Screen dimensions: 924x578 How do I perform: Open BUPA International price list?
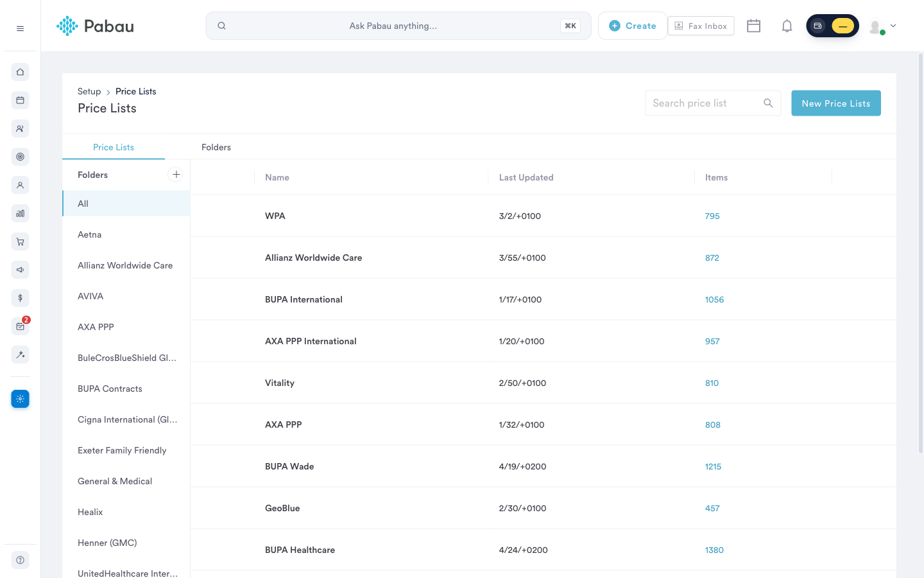pyautogui.click(x=543, y=299)
